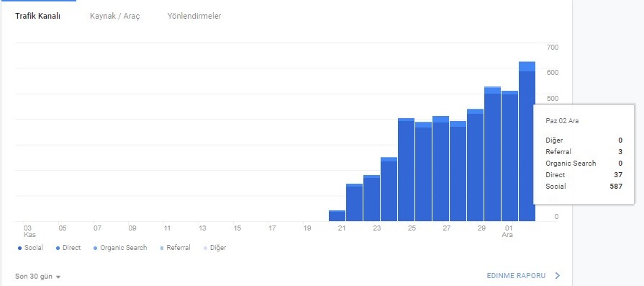Click the Social legend label
Screen dimensions: 644x286
click(34, 248)
